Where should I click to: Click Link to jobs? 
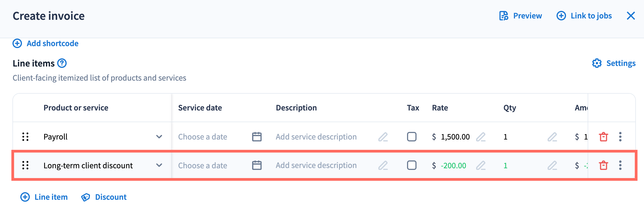click(584, 16)
